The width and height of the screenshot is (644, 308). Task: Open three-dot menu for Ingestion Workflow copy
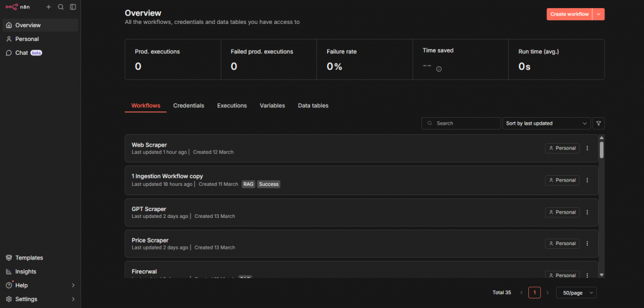point(587,180)
